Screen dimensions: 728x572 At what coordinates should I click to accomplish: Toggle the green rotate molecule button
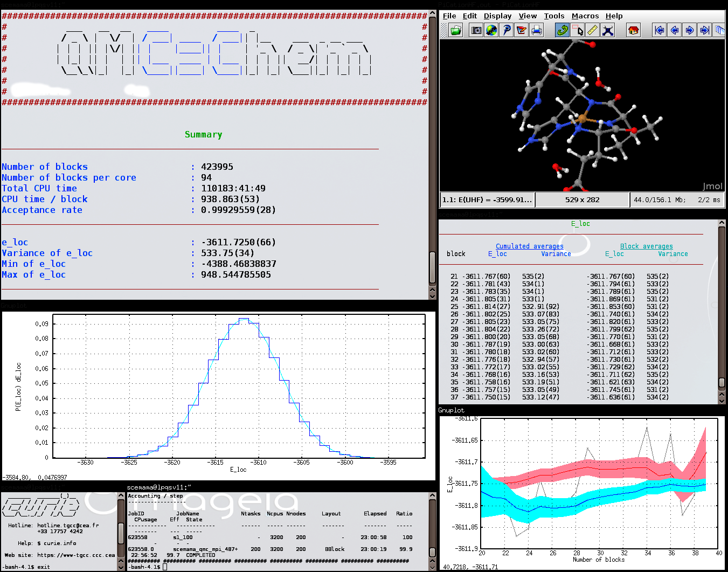[x=562, y=30]
